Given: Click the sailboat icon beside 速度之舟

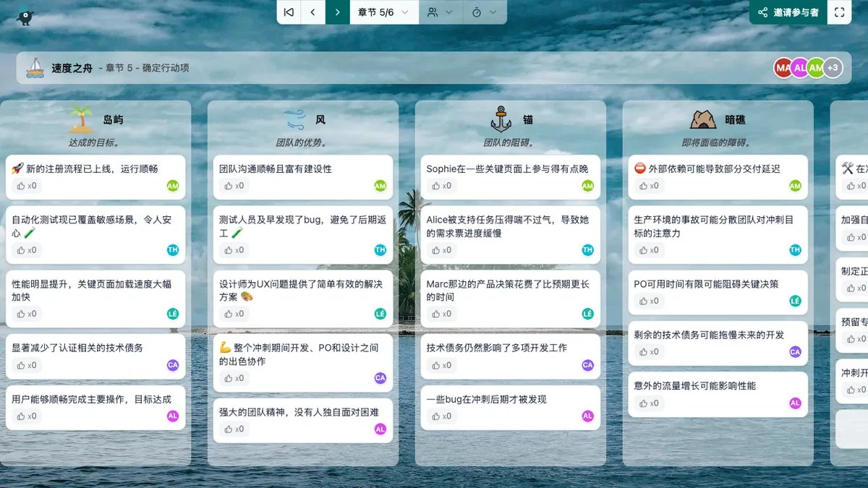Looking at the screenshot, I should tap(35, 68).
